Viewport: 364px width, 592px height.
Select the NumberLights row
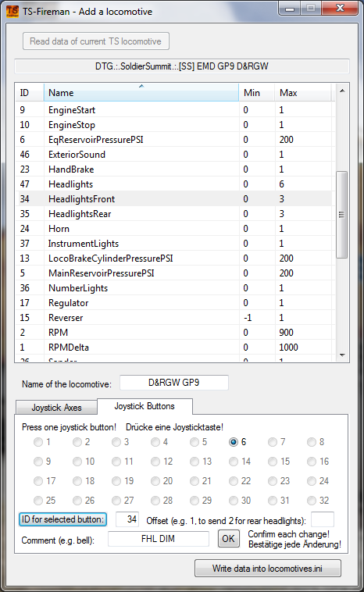(175, 288)
